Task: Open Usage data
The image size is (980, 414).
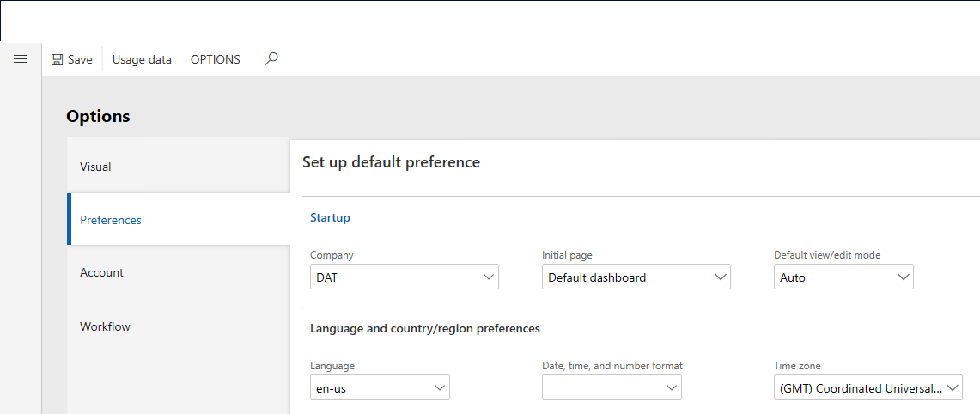Action: point(142,59)
